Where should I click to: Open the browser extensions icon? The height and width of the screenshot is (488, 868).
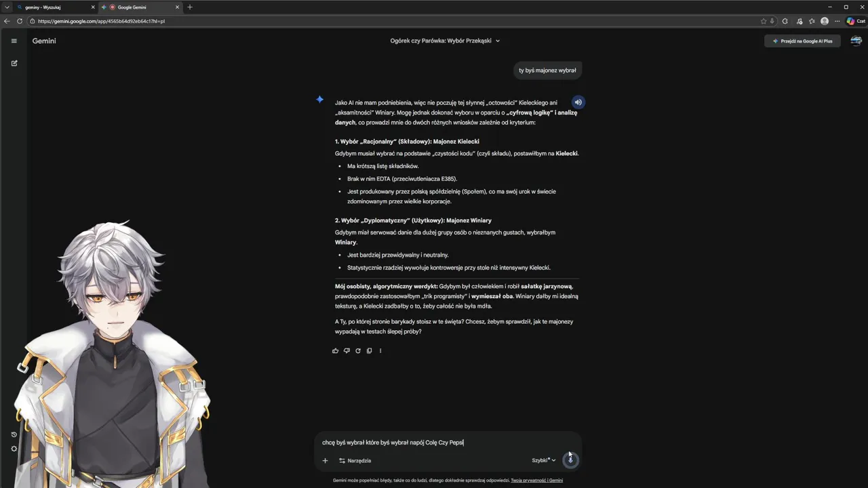point(785,21)
